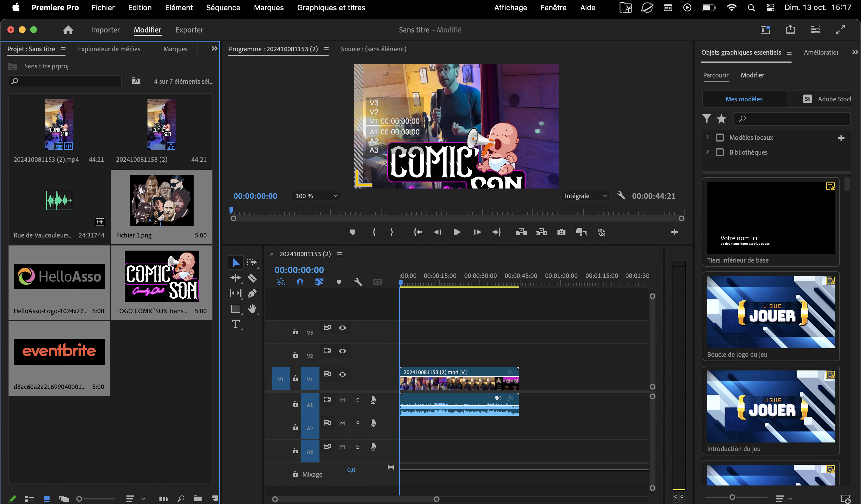Show hidden Project panel tabs chevron
The width and height of the screenshot is (861, 504).
point(214,48)
